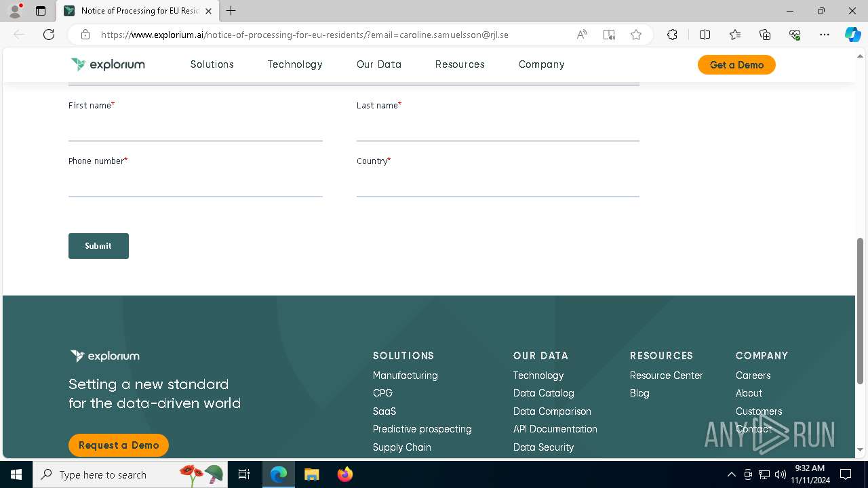
Task: Open the Data Security link
Action: coord(543,447)
